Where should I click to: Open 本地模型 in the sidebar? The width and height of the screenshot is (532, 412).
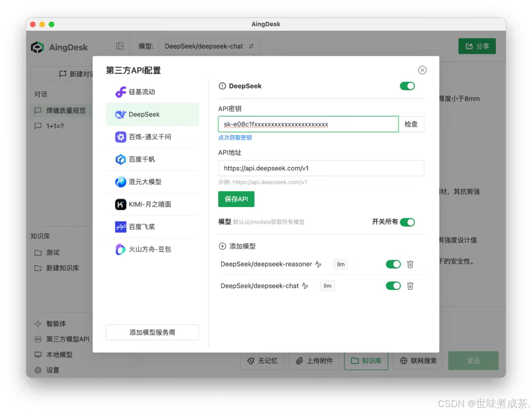53,355
